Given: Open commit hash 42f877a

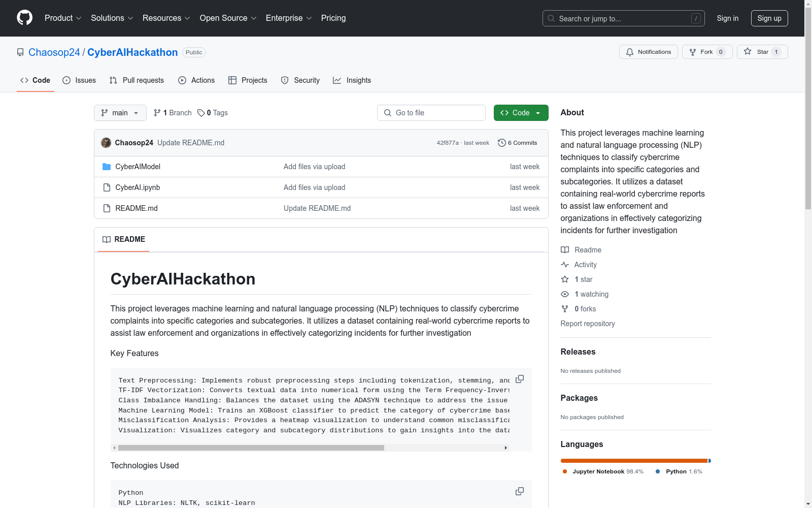Looking at the screenshot, I should pos(448,143).
